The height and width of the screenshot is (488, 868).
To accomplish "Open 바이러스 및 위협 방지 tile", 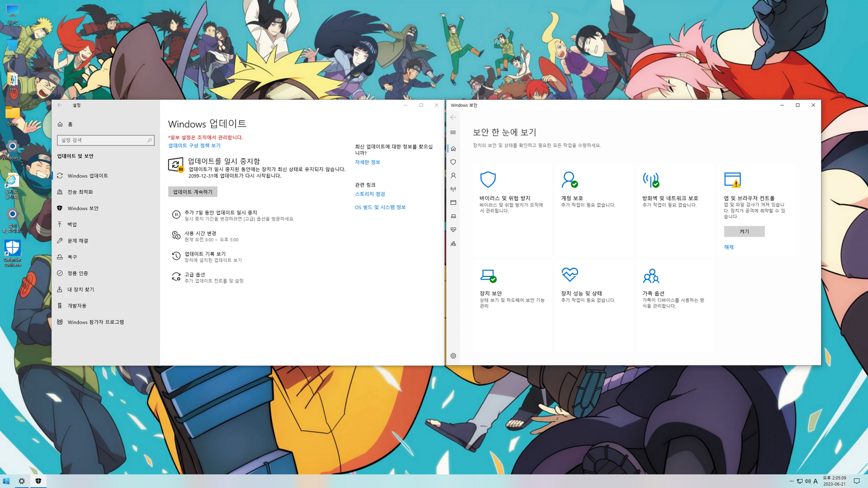I will 512,210.
